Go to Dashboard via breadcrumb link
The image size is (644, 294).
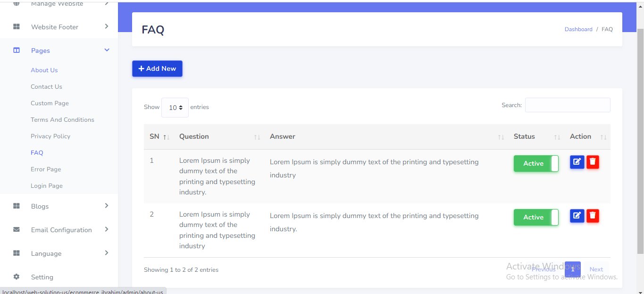[578, 29]
